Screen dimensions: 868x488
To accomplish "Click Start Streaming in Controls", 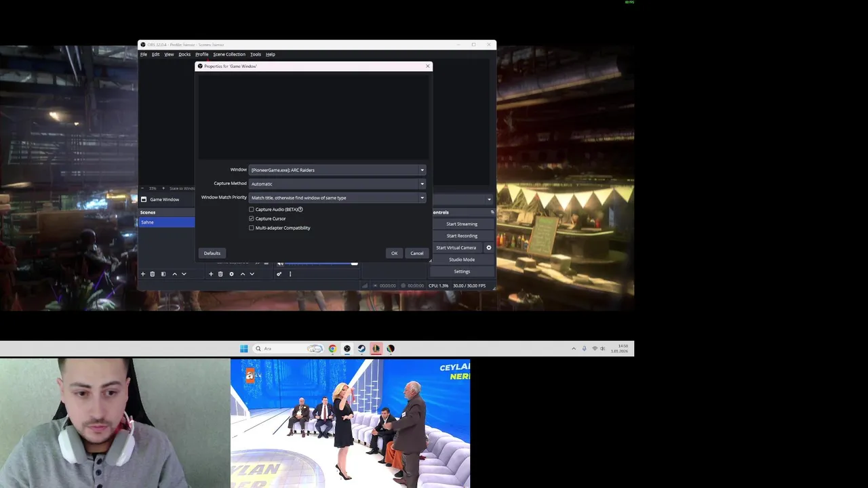I will 462,224.
